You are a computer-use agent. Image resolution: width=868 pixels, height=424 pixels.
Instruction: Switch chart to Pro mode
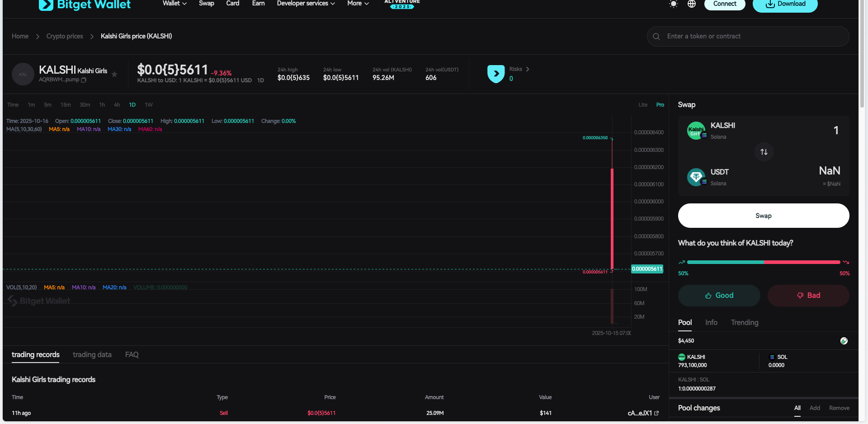pyautogui.click(x=660, y=105)
